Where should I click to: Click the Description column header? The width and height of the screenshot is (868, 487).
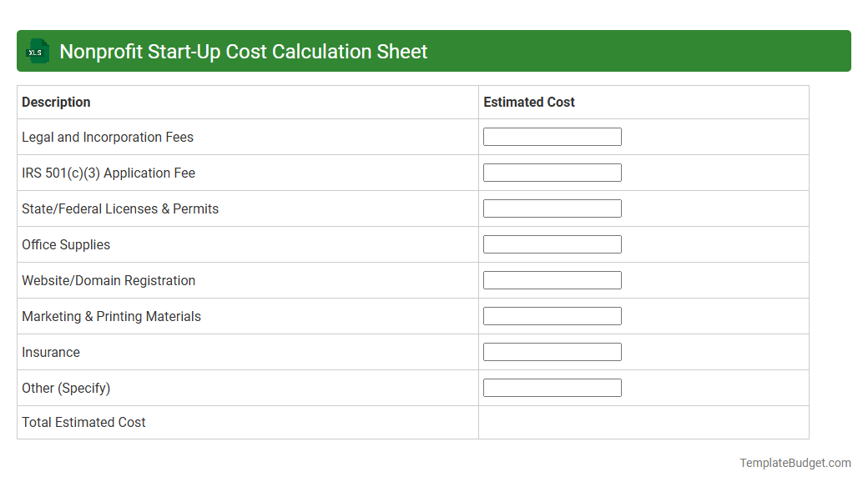point(56,102)
